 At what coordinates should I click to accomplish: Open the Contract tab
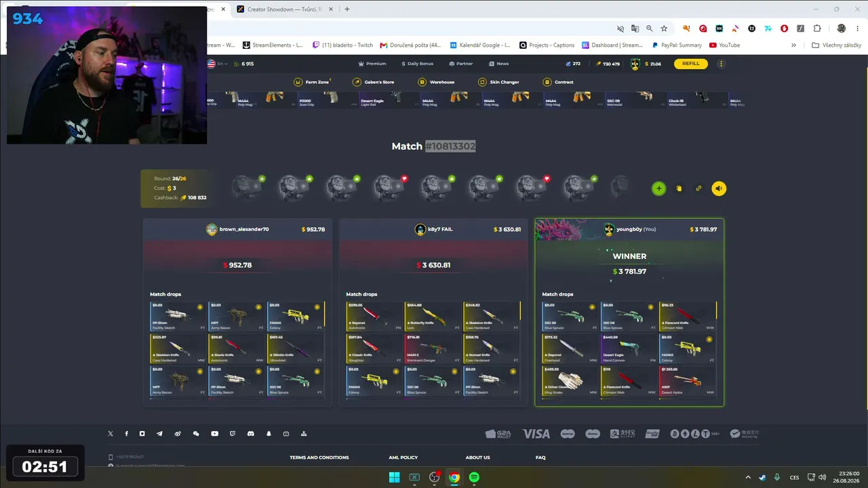(x=558, y=82)
